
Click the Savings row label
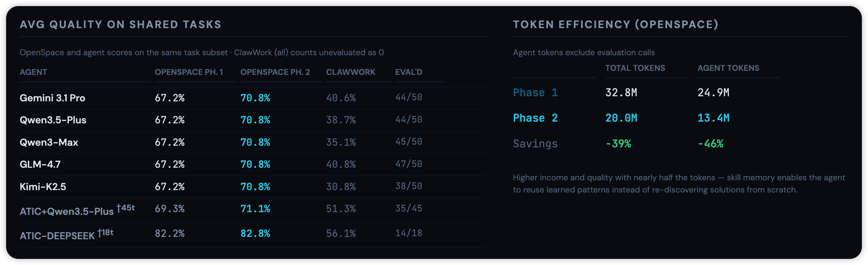coord(535,144)
